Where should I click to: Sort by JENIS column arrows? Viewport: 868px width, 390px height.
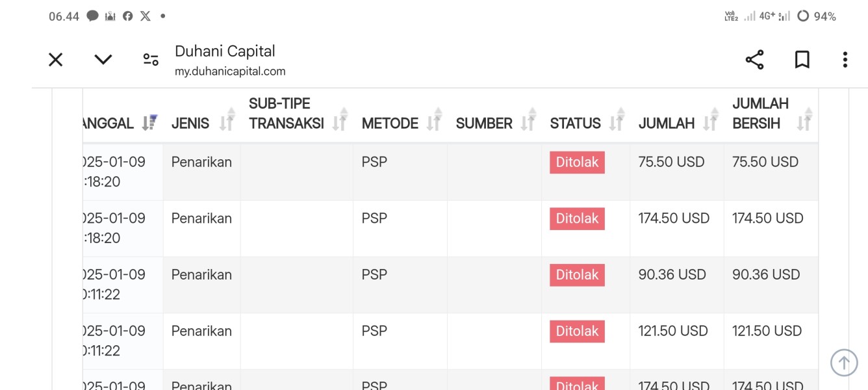(226, 119)
